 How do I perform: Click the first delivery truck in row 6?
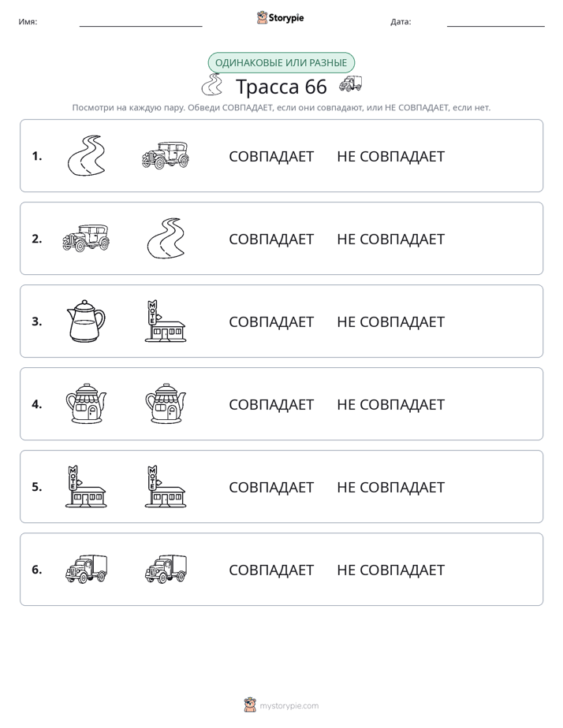pyautogui.click(x=87, y=569)
